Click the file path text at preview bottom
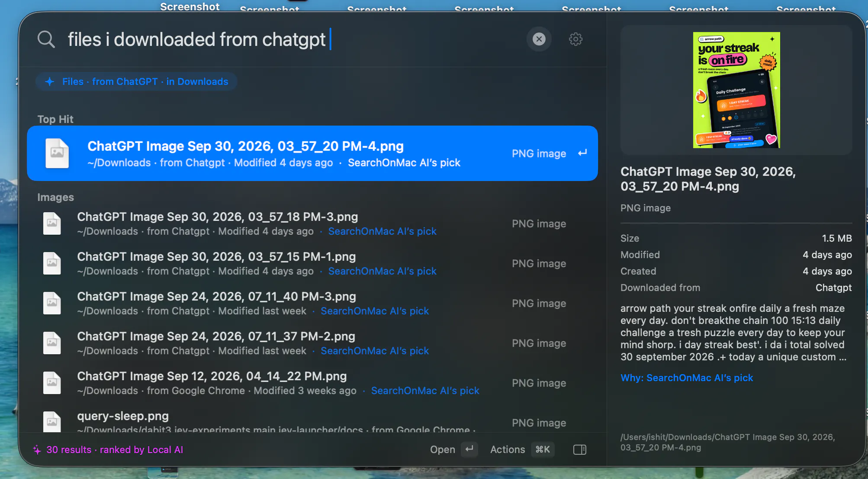The width and height of the screenshot is (868, 479). coord(727,442)
